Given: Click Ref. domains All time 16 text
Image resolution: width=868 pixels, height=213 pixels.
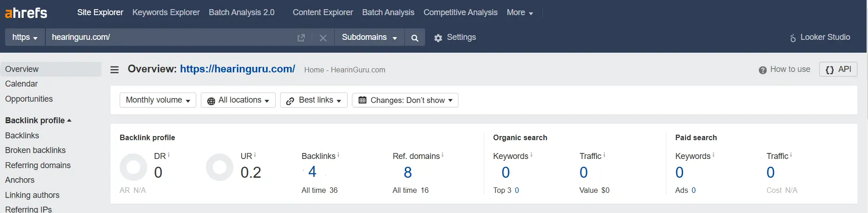Looking at the screenshot, I should click(410, 190).
